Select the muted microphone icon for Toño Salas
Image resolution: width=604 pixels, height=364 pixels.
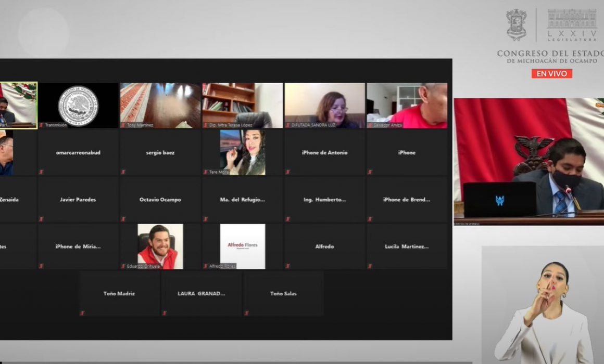(x=246, y=313)
